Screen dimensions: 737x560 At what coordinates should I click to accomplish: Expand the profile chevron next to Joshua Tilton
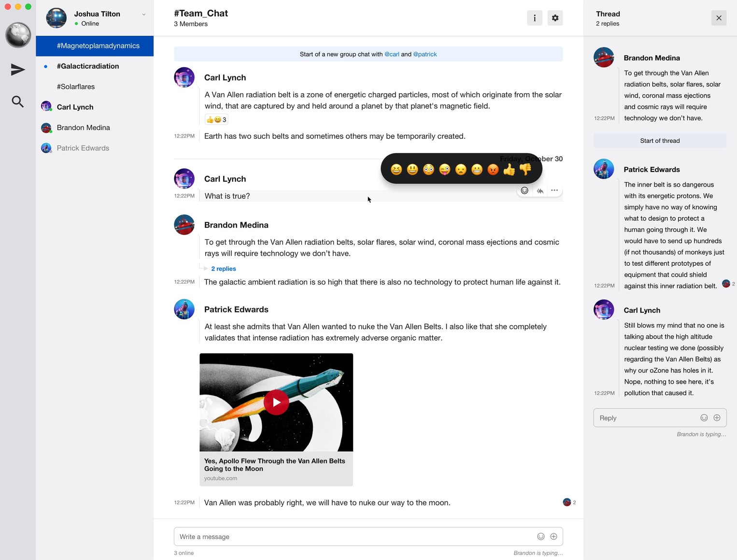tap(143, 14)
